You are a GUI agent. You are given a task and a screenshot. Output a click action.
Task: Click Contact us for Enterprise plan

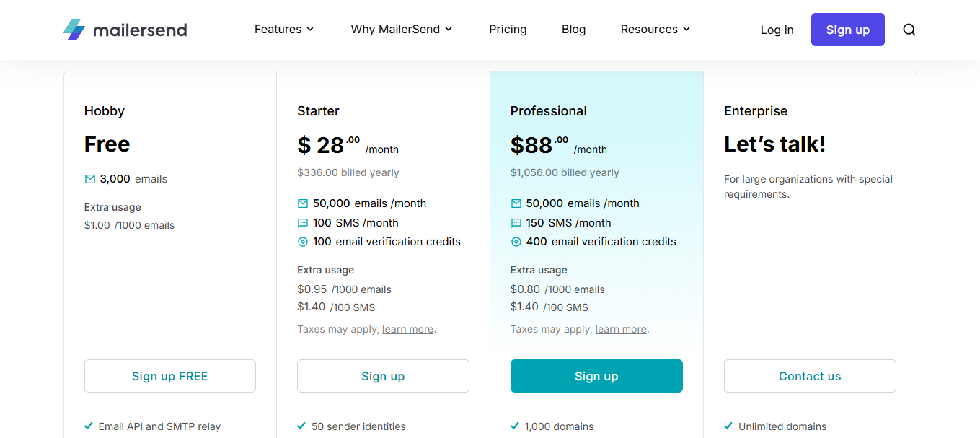point(810,376)
